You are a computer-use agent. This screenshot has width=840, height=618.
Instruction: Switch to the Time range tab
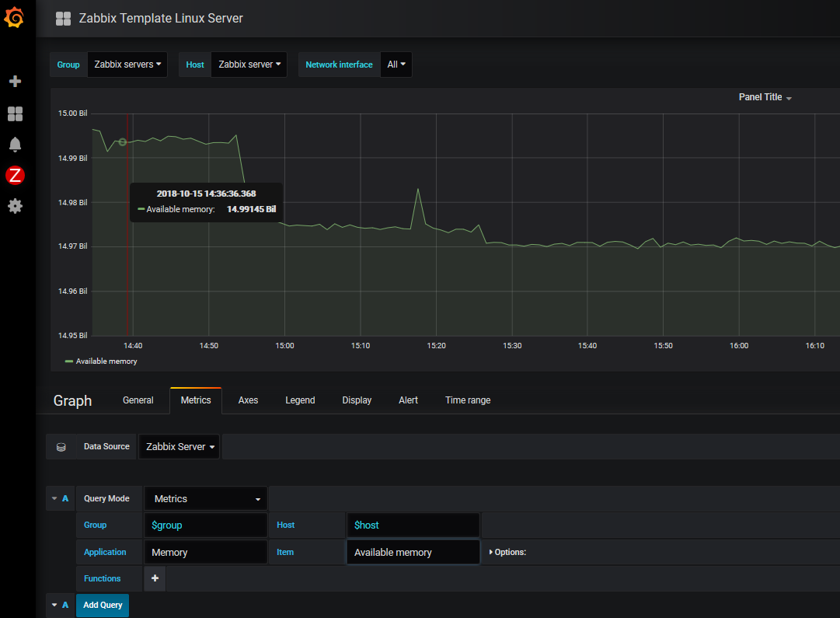pyautogui.click(x=468, y=400)
